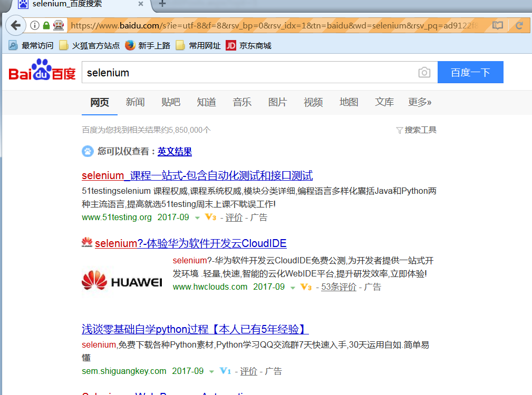The image size is (532, 395).
Task: Click the Baidu logo
Action: (42, 70)
